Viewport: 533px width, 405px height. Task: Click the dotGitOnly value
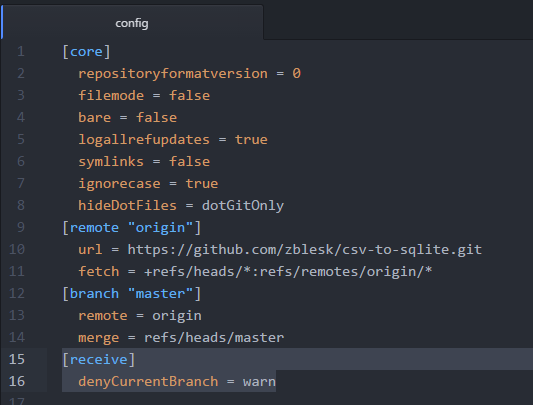point(243,205)
